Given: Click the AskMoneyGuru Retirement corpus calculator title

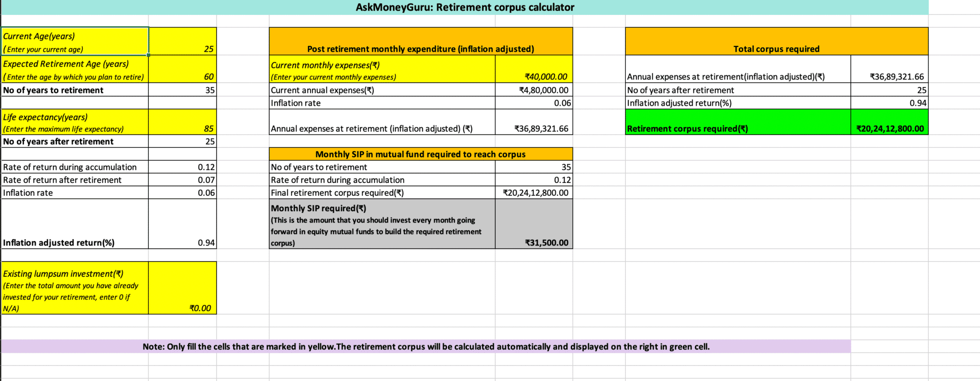Looking at the screenshot, I should click(465, 7).
